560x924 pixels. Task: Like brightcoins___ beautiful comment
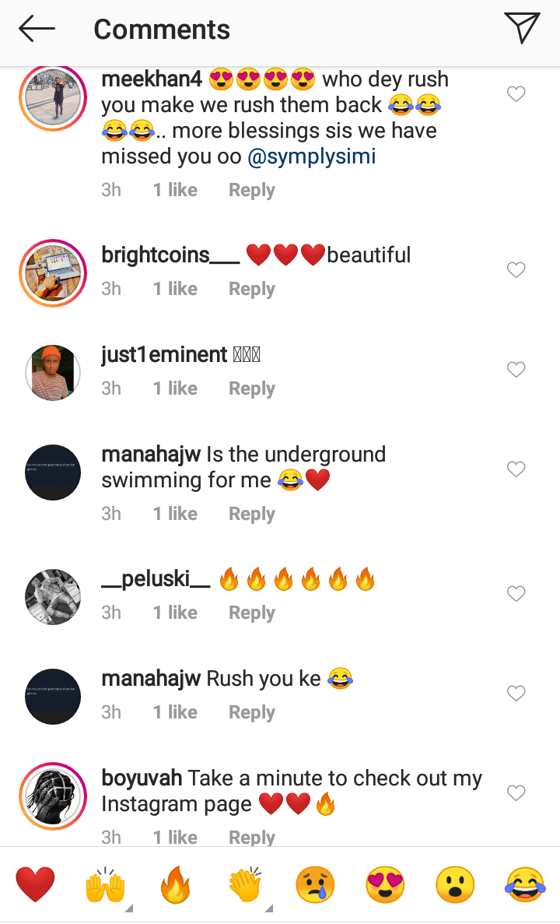pos(516,270)
